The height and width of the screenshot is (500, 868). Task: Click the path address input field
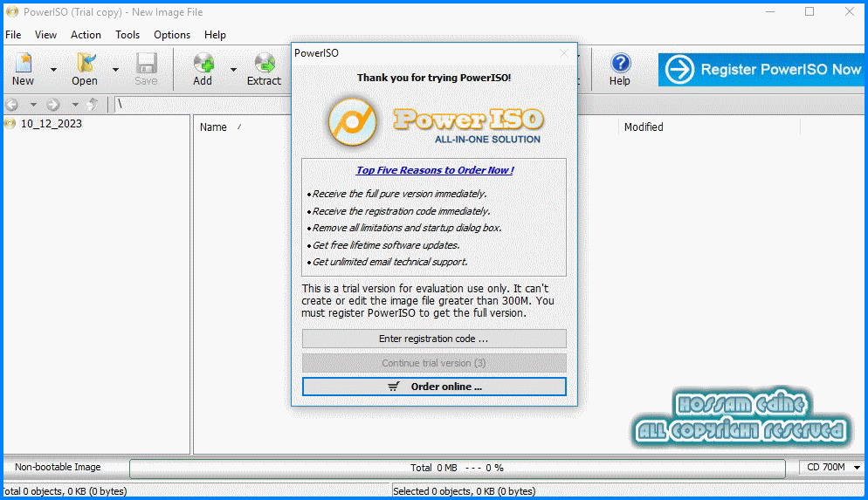203,104
